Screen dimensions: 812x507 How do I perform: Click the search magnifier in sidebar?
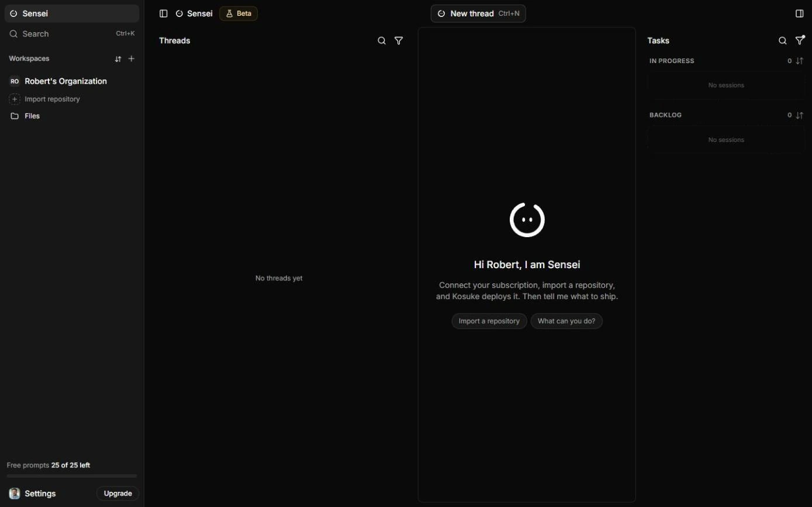(13, 34)
